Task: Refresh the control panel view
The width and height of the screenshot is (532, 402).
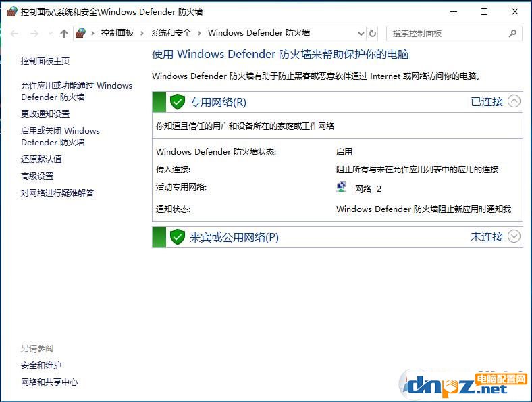Action: coord(373,34)
